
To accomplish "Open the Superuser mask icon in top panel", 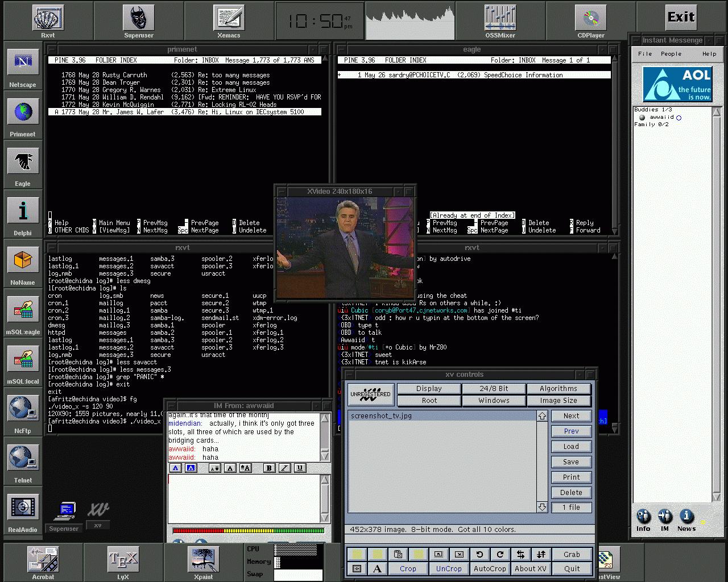I will (x=138, y=19).
